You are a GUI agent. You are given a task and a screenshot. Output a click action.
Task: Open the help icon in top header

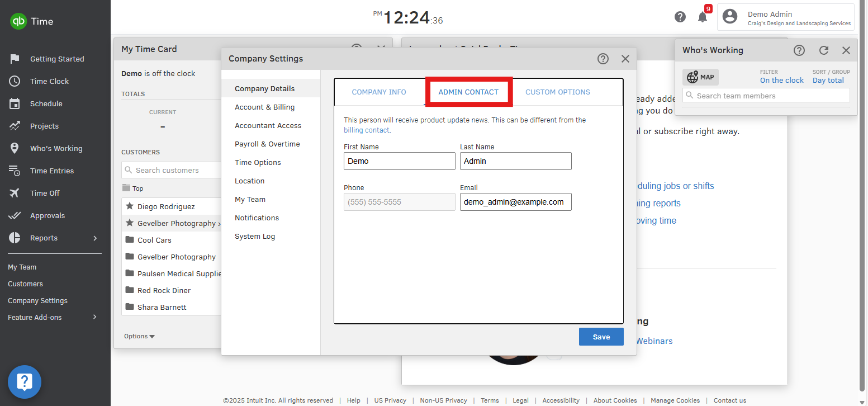click(680, 17)
